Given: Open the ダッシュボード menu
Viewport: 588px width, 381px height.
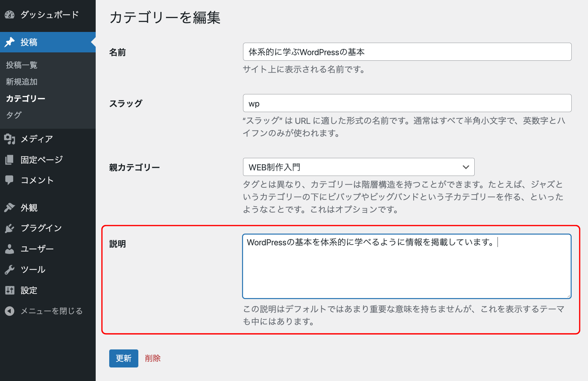Looking at the screenshot, I should 48,15.
